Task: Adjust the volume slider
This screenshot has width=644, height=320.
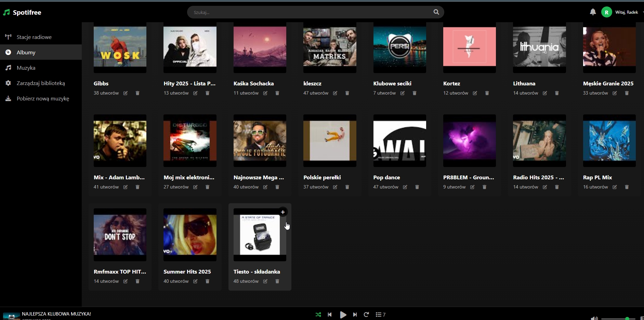Action: tap(618, 319)
